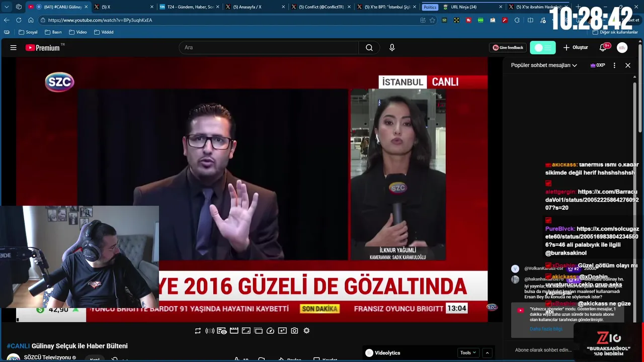This screenshot has height=362, width=644.
Task: Click the Give feedback button
Action: 508,48
